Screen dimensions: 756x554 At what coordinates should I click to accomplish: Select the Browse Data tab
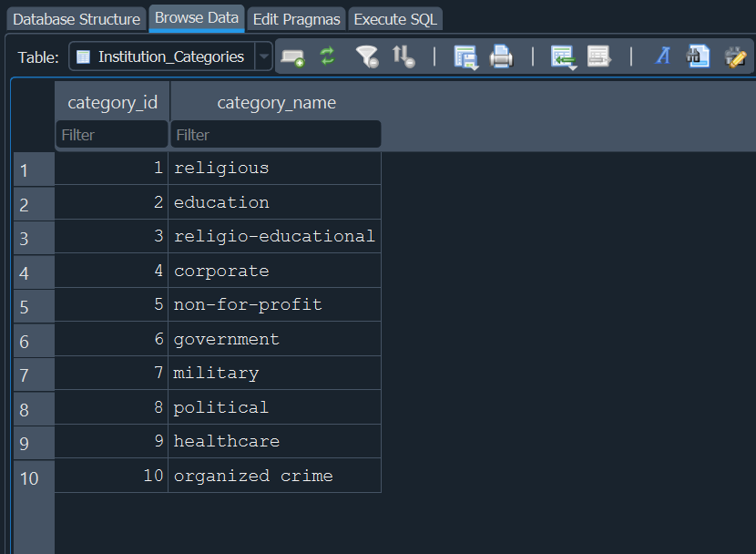(x=197, y=18)
